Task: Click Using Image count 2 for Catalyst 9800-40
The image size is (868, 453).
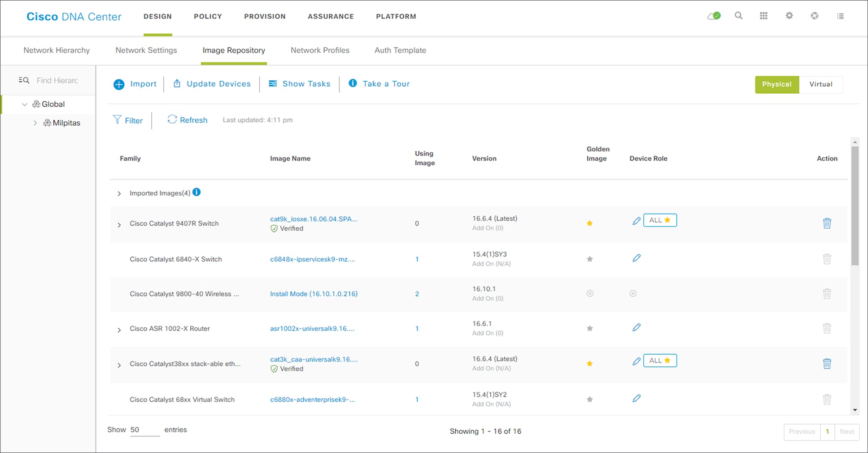Action: pos(417,294)
